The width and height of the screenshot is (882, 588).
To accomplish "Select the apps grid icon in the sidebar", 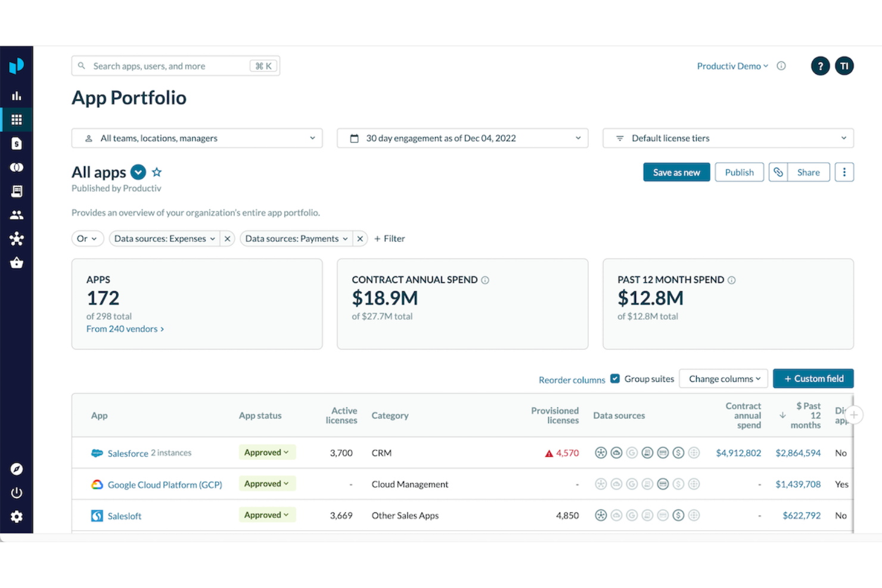I will click(17, 119).
